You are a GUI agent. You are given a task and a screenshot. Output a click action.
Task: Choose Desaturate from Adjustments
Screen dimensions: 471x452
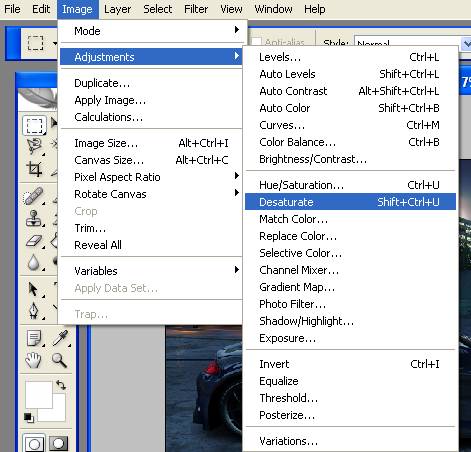click(350, 202)
